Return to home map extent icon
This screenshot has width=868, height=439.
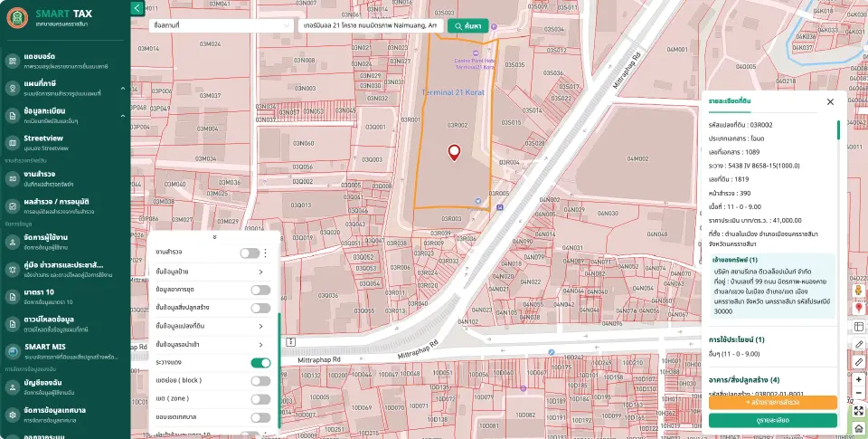tap(859, 428)
